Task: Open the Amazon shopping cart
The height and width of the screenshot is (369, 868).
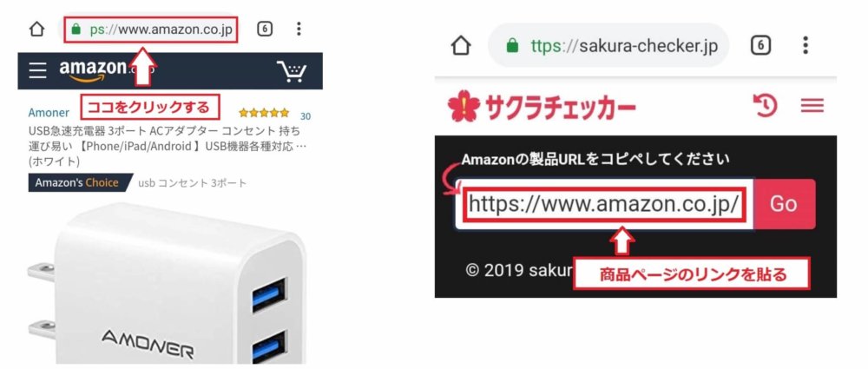Action: point(291,71)
